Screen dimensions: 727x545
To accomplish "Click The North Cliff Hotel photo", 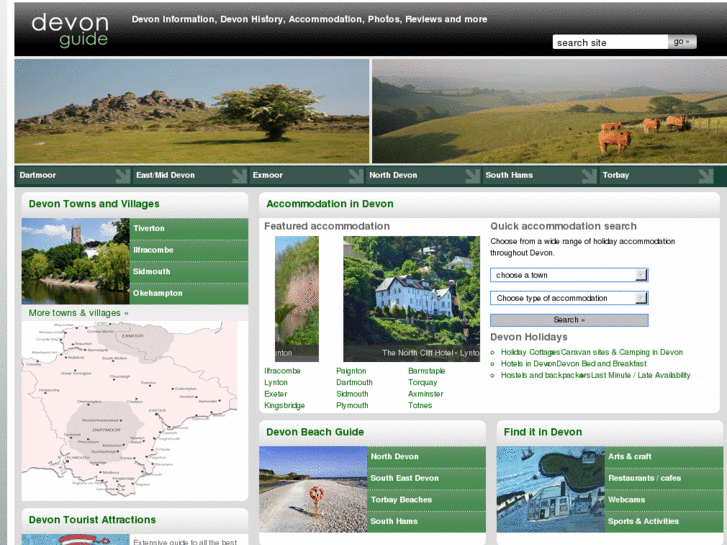I will click(411, 299).
